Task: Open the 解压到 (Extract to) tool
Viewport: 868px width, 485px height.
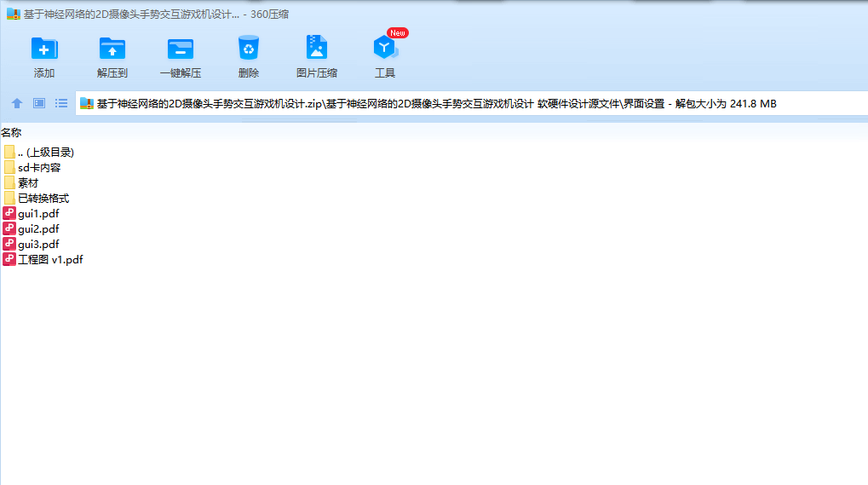Action: pyautogui.click(x=112, y=57)
